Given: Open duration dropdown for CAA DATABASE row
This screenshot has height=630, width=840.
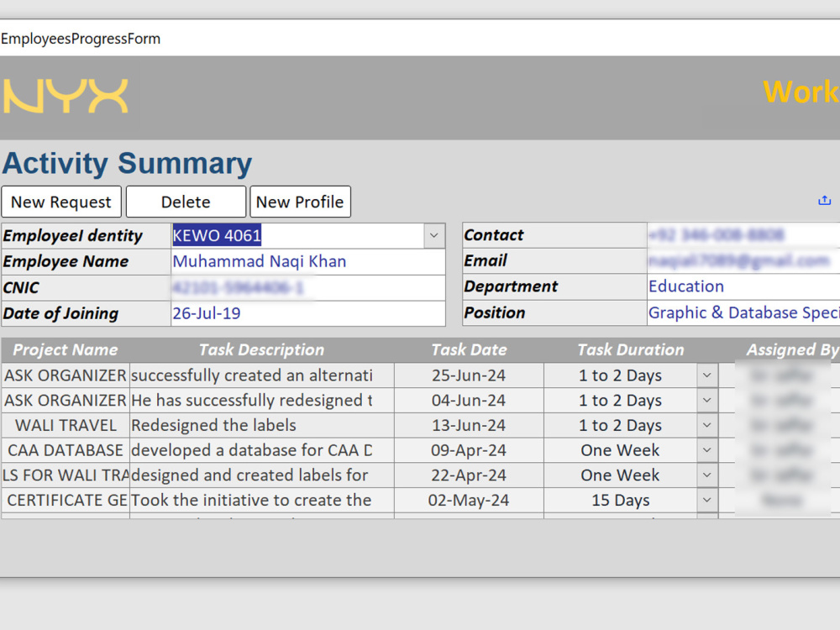Looking at the screenshot, I should tap(707, 450).
